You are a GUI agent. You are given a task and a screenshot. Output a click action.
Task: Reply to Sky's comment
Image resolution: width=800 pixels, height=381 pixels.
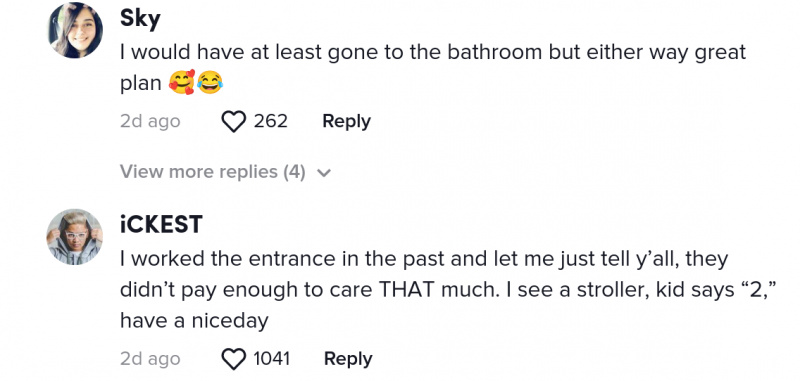click(346, 121)
